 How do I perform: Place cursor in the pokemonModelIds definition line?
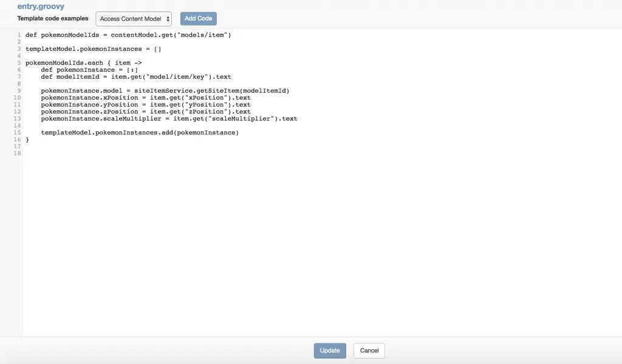tap(128, 35)
